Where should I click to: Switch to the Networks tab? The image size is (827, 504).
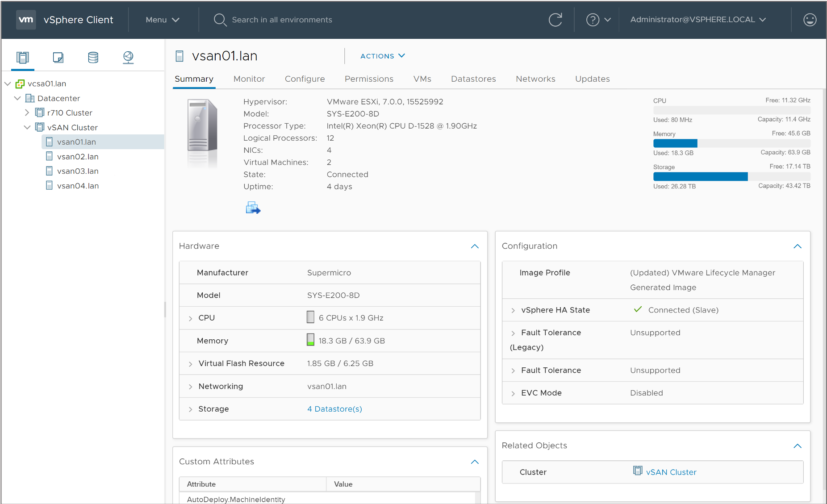pos(535,79)
